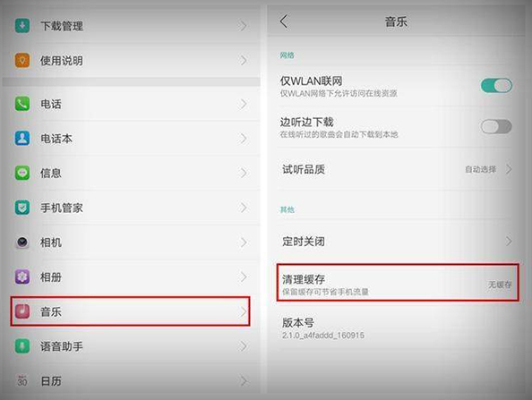
Task: Tap 清理缓存 to clear cache
Action: [x=398, y=283]
